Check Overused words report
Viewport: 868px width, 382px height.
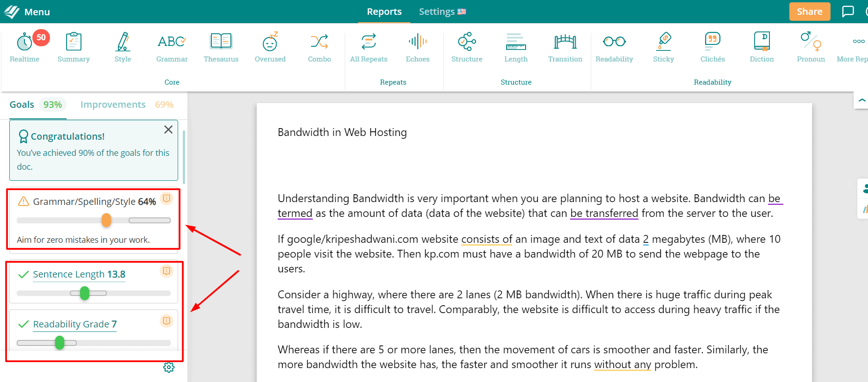270,47
